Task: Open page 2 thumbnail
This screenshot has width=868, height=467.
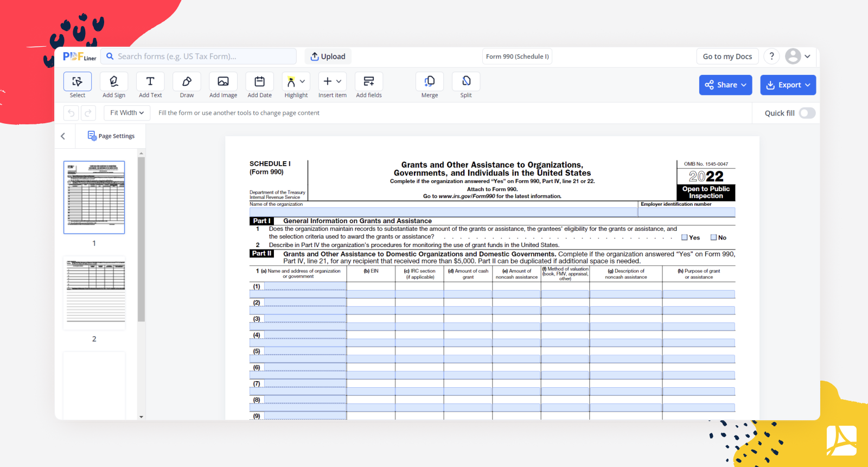Action: [x=94, y=293]
